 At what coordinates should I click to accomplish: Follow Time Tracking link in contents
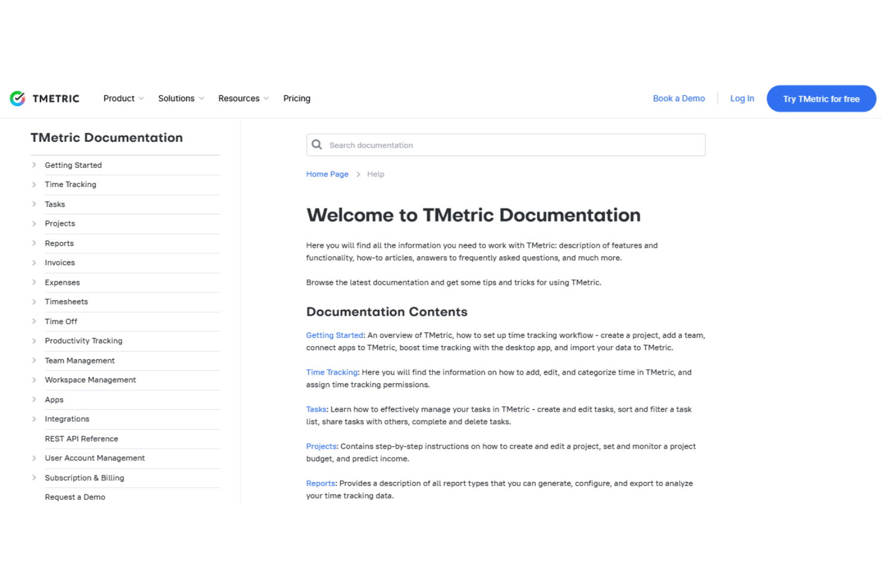332,372
